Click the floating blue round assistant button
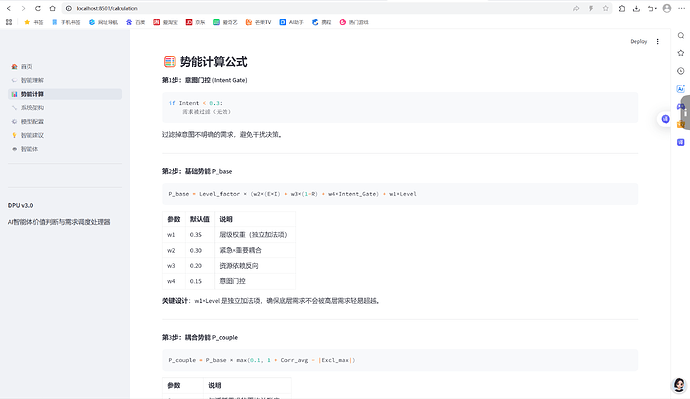This screenshot has height=399, width=690. 665,119
